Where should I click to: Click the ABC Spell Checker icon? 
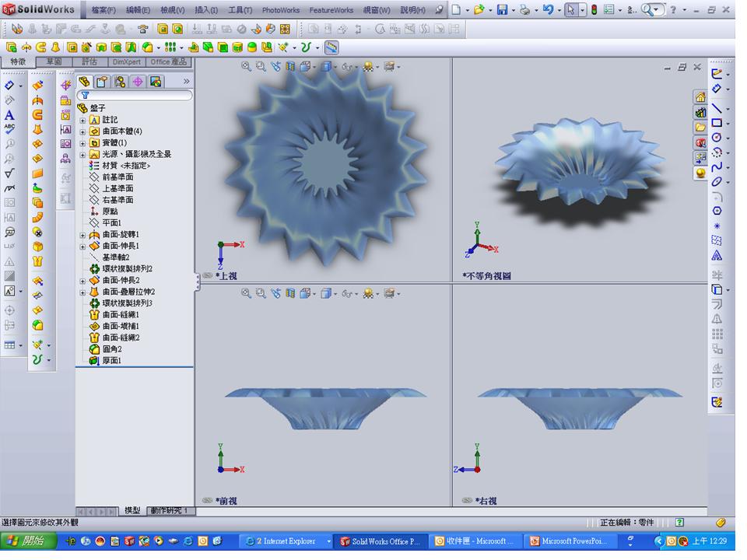click(x=9, y=128)
